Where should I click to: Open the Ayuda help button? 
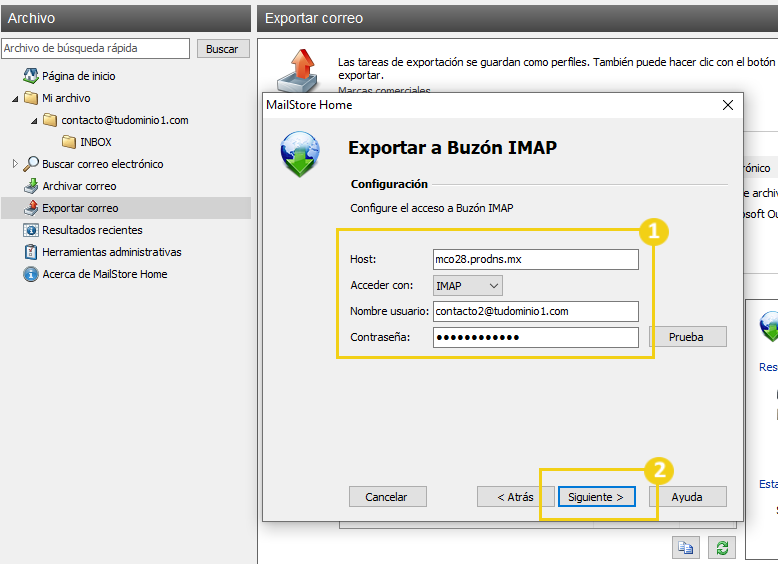(x=688, y=497)
